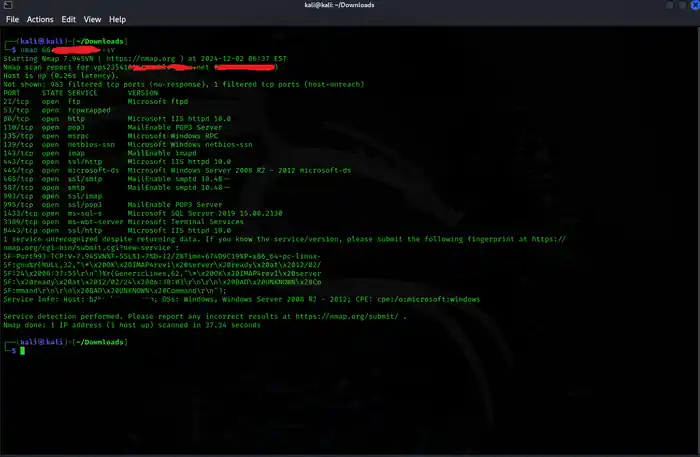Click the 21/tcp ftp row

coord(96,102)
